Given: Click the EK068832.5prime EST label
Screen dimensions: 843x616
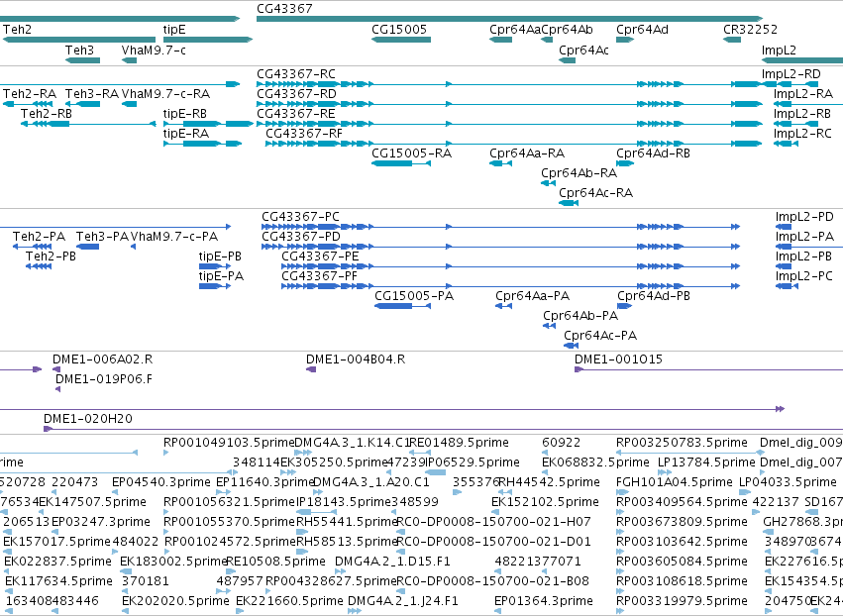Looking at the screenshot, I should 595,462.
